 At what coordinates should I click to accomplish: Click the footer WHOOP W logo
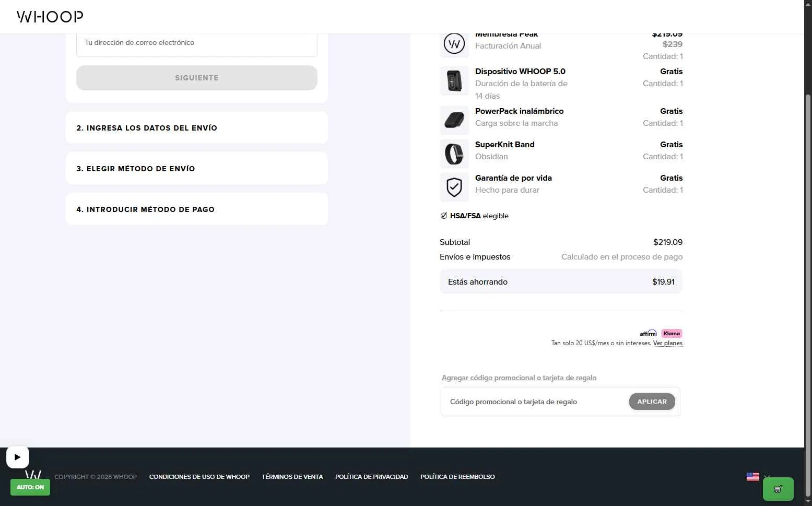[x=33, y=475]
